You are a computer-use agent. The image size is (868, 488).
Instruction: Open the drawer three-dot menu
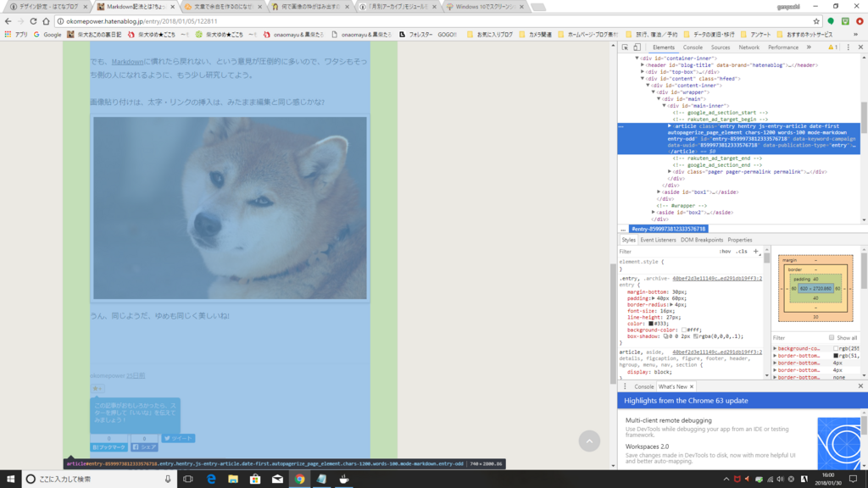click(x=625, y=386)
